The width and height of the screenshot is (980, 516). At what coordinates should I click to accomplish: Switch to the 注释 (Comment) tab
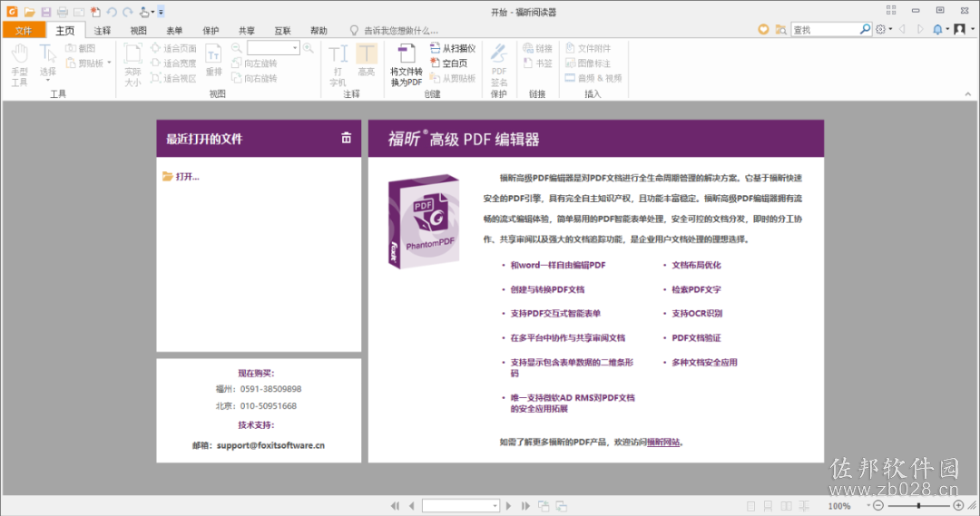pyautogui.click(x=103, y=30)
